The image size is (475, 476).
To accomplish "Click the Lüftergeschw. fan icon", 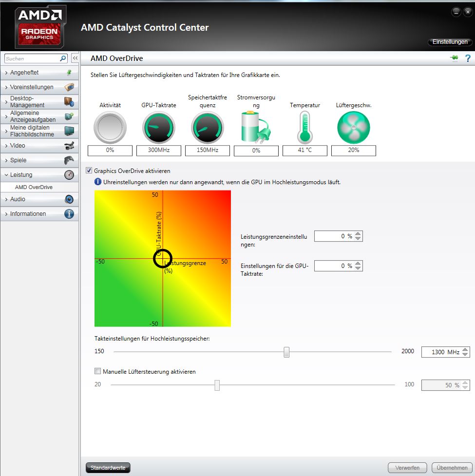I will 354,128.
